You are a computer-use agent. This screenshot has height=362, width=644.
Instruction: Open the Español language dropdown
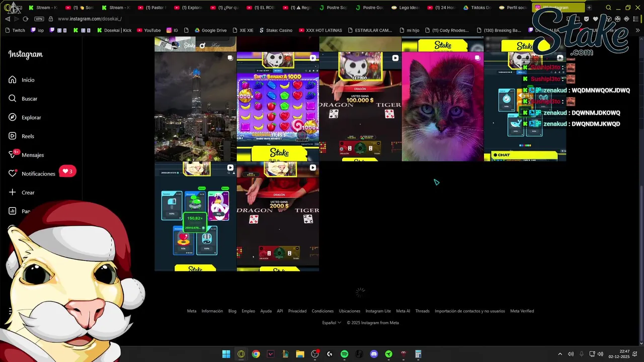(x=332, y=323)
